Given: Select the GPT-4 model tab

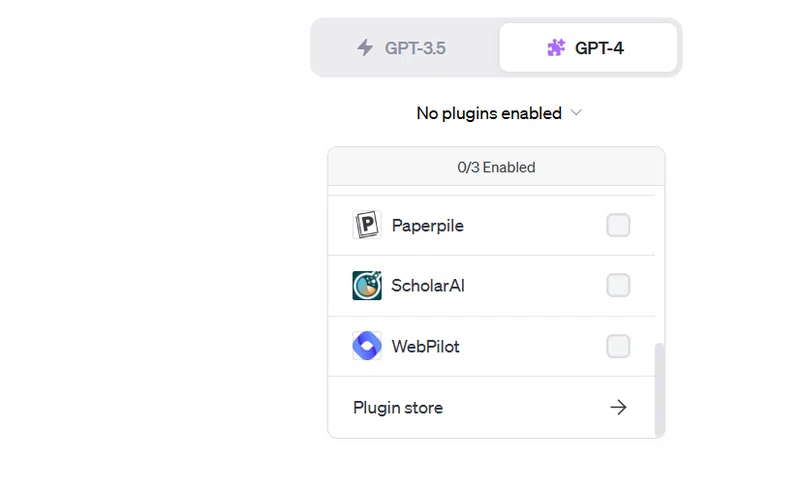Looking at the screenshot, I should tap(588, 47).
